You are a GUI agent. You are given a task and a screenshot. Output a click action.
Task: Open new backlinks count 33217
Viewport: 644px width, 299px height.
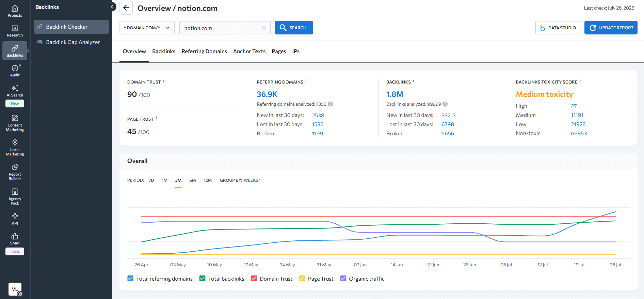448,115
